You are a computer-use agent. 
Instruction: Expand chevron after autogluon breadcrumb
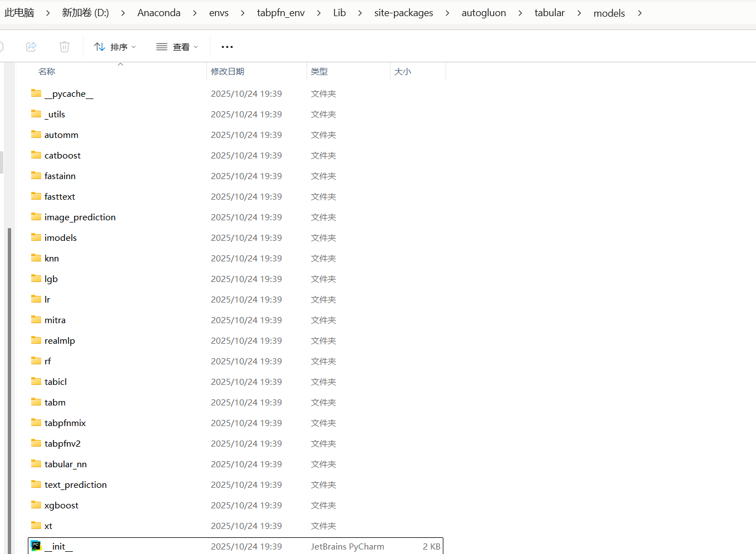[x=520, y=13]
